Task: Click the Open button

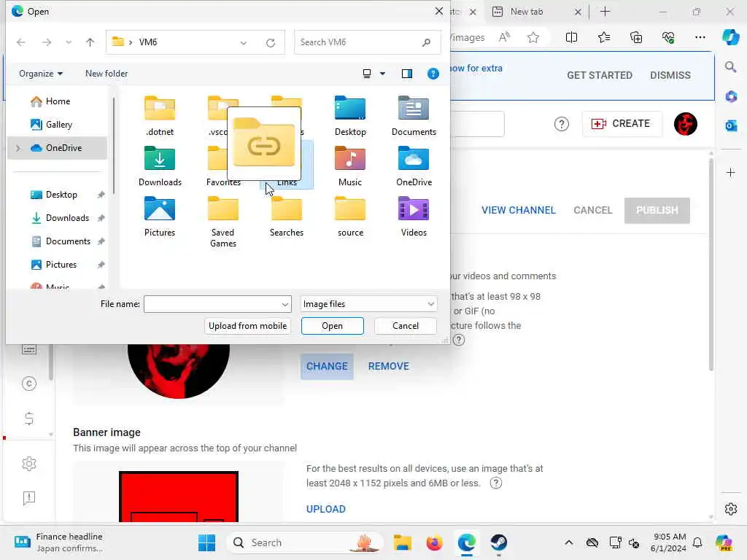Action: tap(332, 326)
